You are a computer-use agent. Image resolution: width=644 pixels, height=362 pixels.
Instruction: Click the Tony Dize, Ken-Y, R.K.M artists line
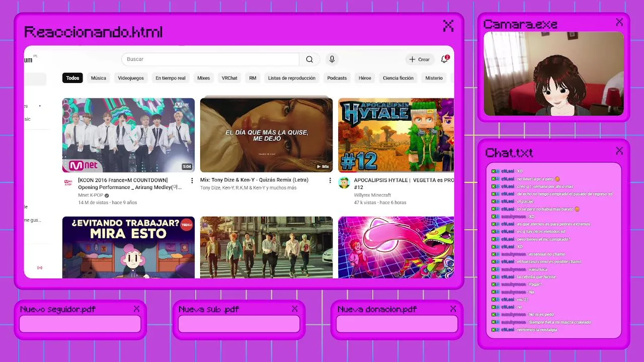click(248, 188)
